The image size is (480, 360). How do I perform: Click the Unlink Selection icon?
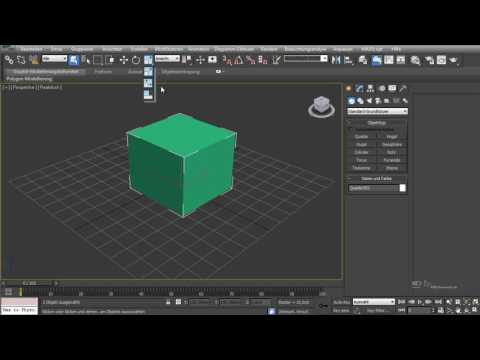tap(21, 60)
